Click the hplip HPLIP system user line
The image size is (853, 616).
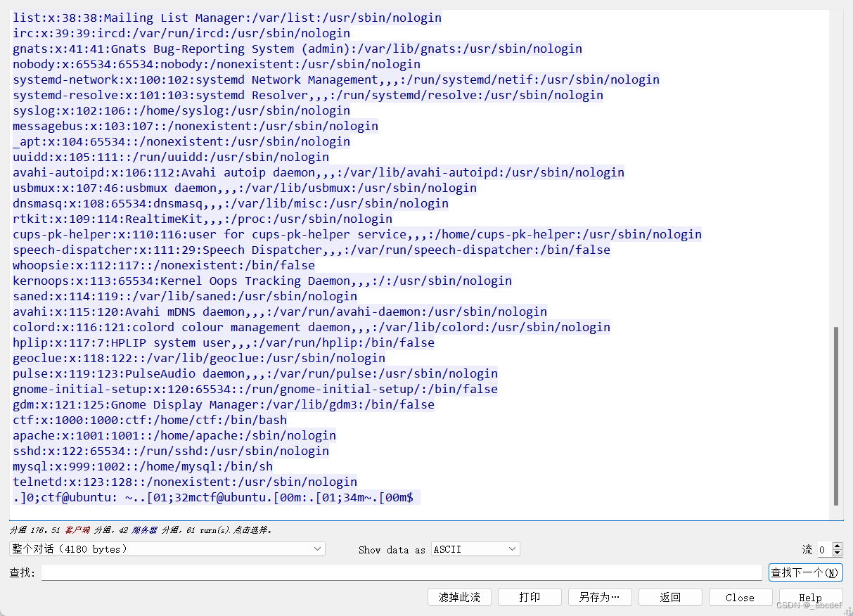point(224,342)
